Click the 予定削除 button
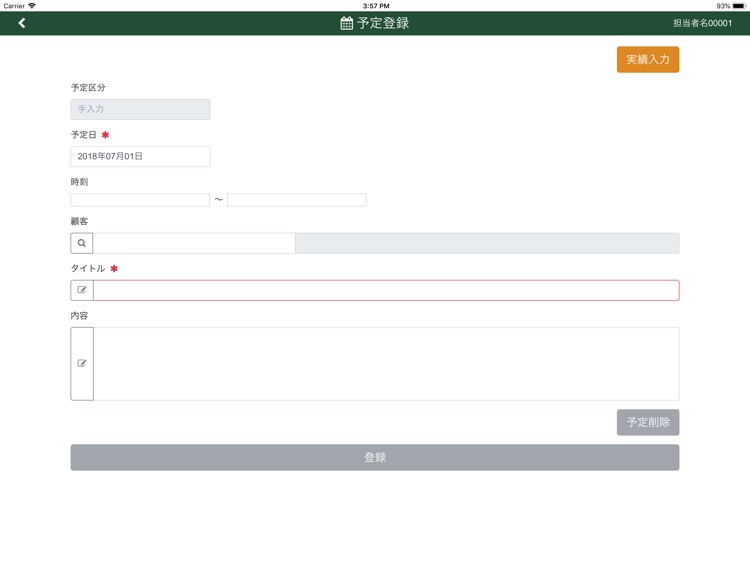 click(x=648, y=422)
